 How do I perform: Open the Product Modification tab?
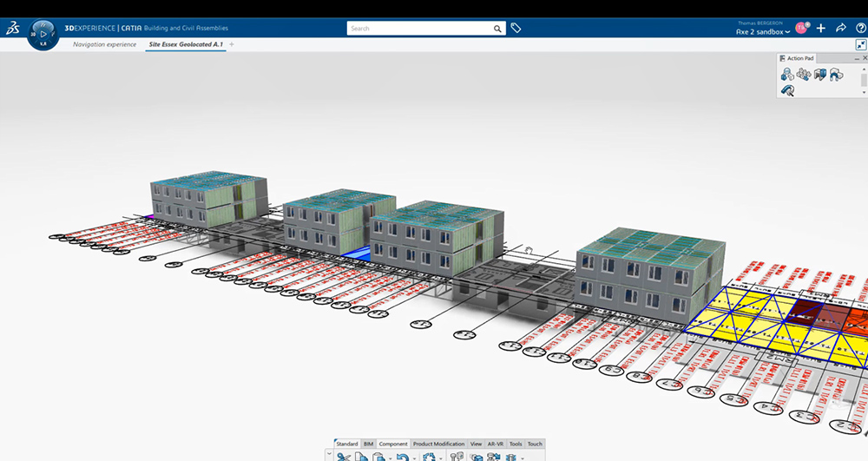coord(439,444)
